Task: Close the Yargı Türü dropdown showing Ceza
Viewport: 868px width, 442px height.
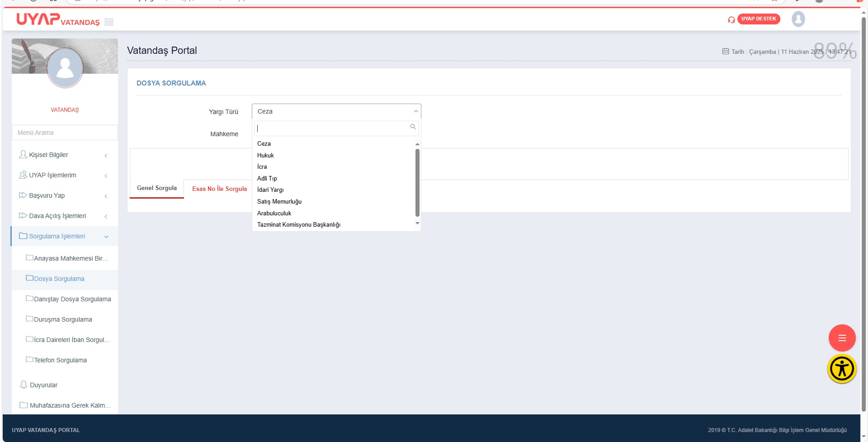Action: [336, 111]
